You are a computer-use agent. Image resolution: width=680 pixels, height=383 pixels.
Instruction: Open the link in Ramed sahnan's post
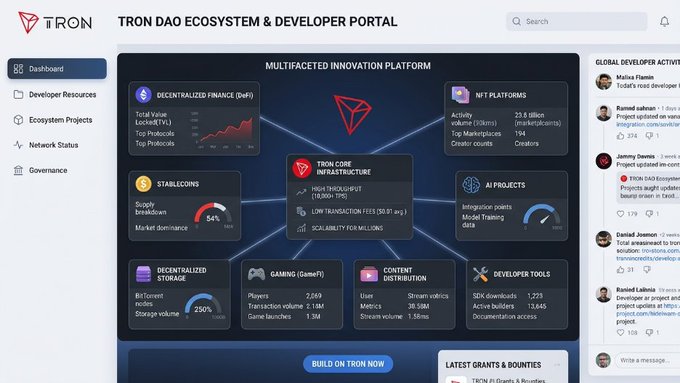click(648, 124)
